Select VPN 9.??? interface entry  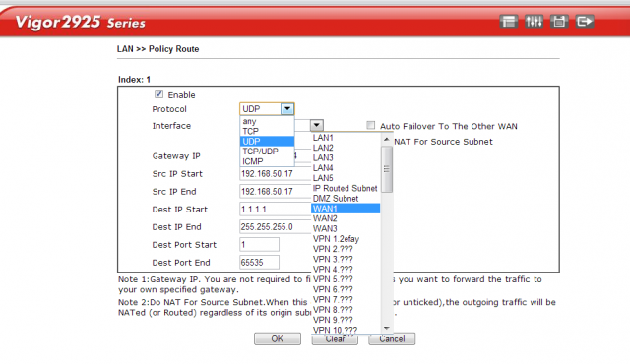pos(346,320)
